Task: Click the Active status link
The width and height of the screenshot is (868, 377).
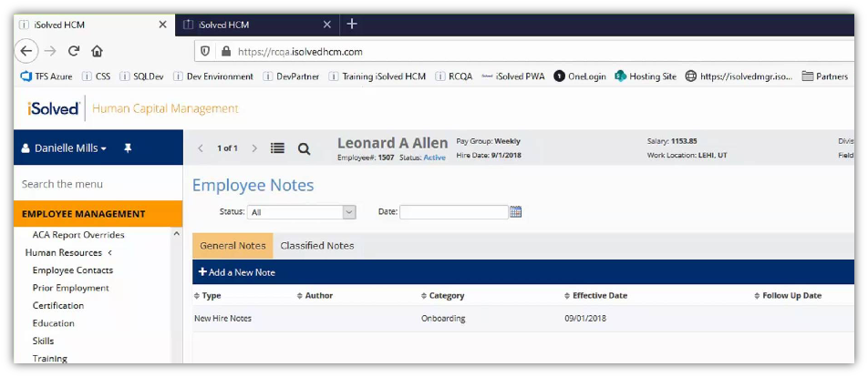Action: click(435, 158)
